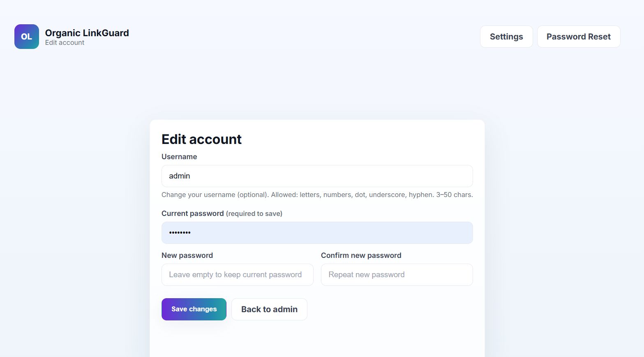Click the Organic LinkGuard brand title
This screenshot has height=357, width=644.
coord(87,33)
